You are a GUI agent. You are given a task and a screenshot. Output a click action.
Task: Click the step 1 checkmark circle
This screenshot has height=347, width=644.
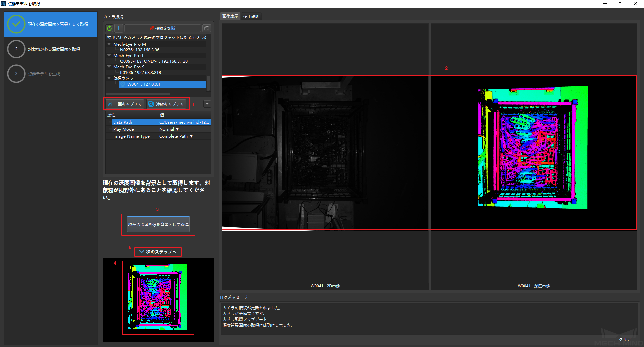pos(16,24)
